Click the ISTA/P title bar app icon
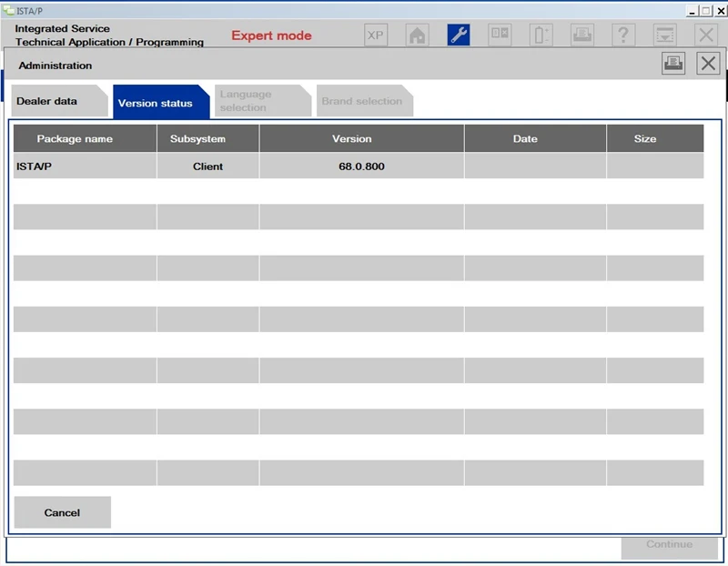Image resolution: width=728 pixels, height=566 pixels. (9, 10)
